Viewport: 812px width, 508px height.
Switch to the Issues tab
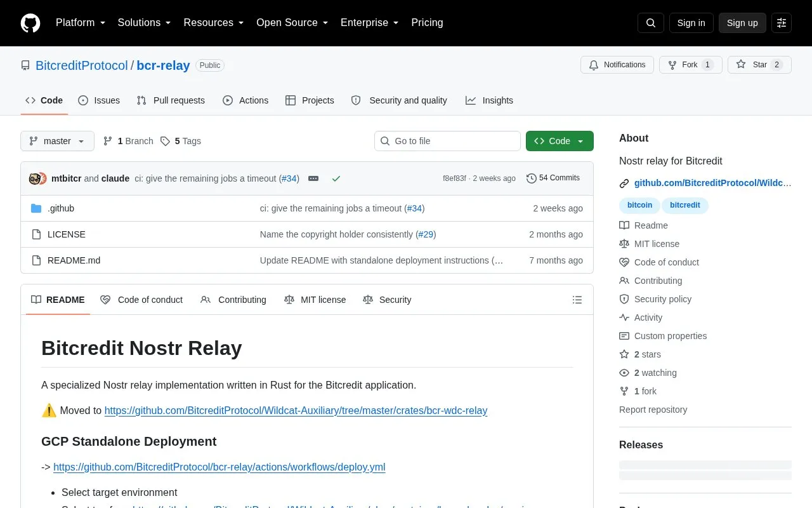[99, 100]
